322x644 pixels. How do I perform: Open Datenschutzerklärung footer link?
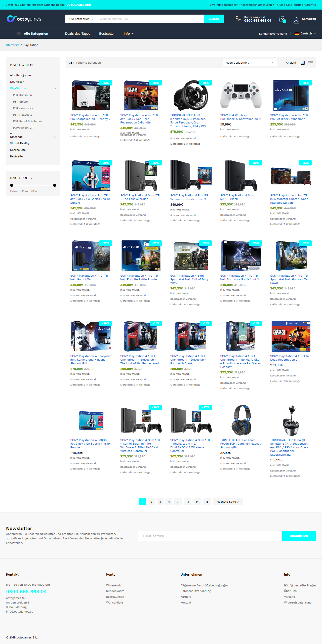195,591
